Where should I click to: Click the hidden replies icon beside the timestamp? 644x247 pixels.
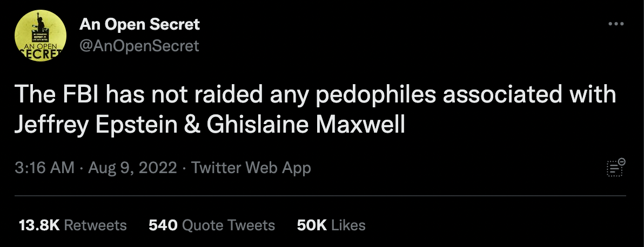(x=616, y=167)
